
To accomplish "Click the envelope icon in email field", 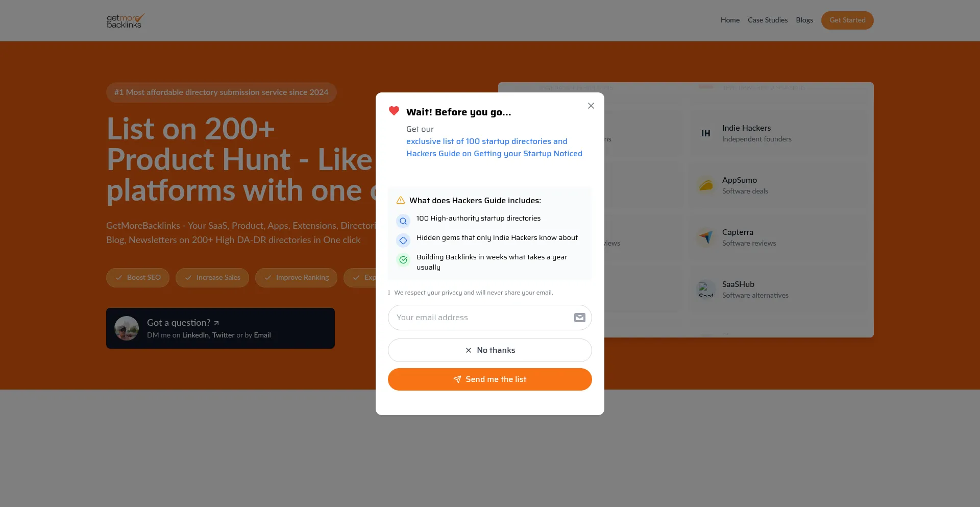I will [580, 318].
